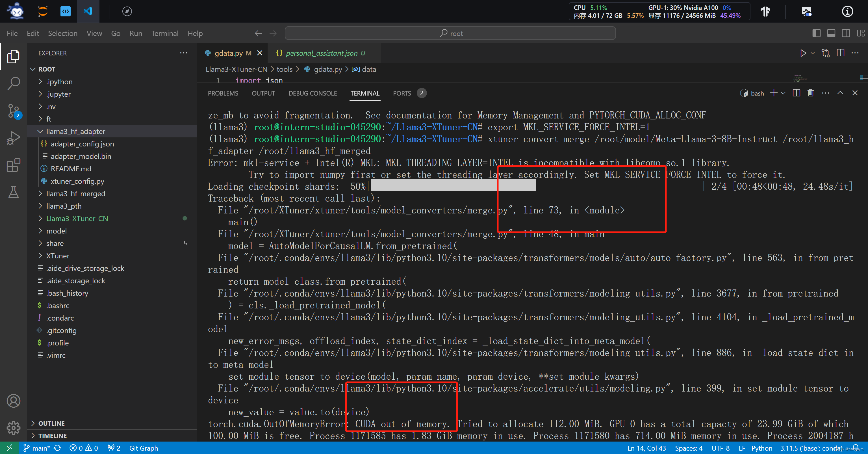Select the PROBLEMS tab in panel
Image resolution: width=868 pixels, height=454 pixels.
[224, 93]
